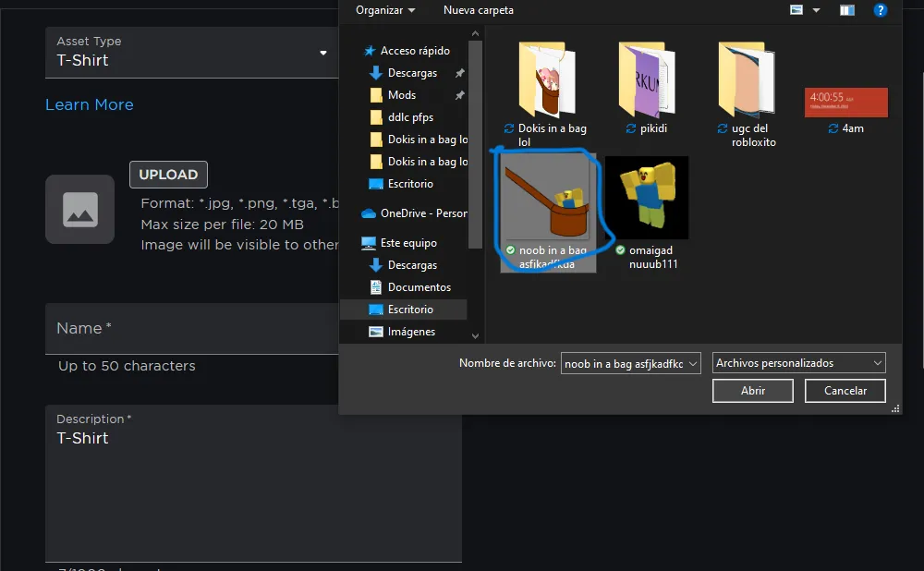Expand the view options dropdown arrow
Image resolution: width=924 pixels, height=571 pixels.
(x=816, y=10)
